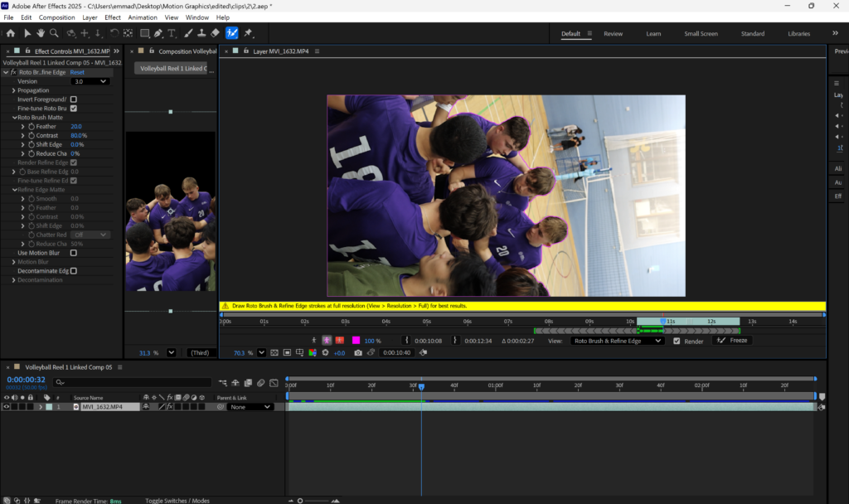The image size is (849, 504).
Task: Click Reset for the Roto Brush effect
Action: [x=77, y=72]
